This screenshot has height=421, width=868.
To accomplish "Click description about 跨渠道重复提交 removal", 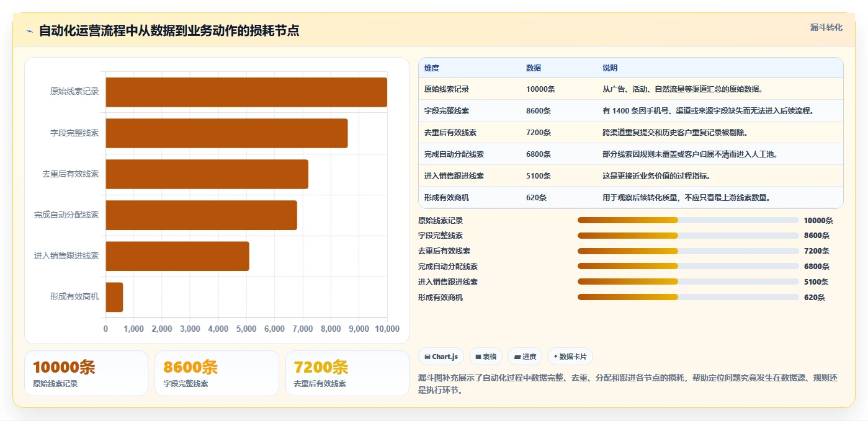I will (x=675, y=133).
